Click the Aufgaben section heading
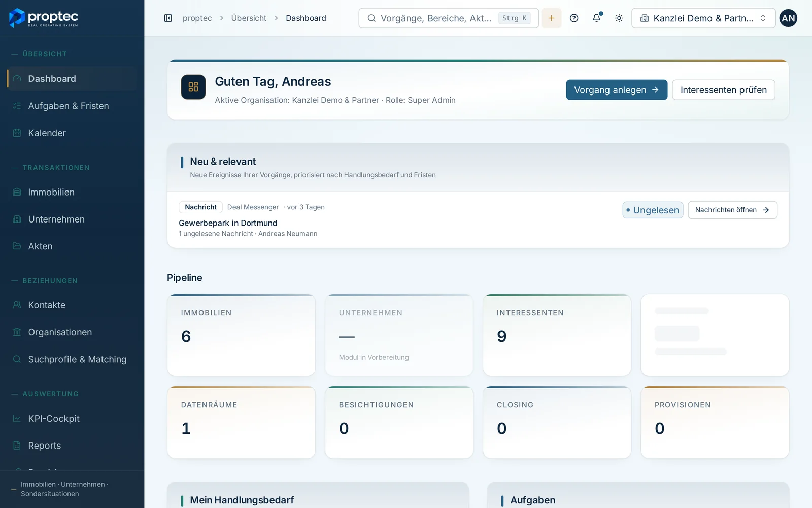The height and width of the screenshot is (508, 812). pos(533,500)
